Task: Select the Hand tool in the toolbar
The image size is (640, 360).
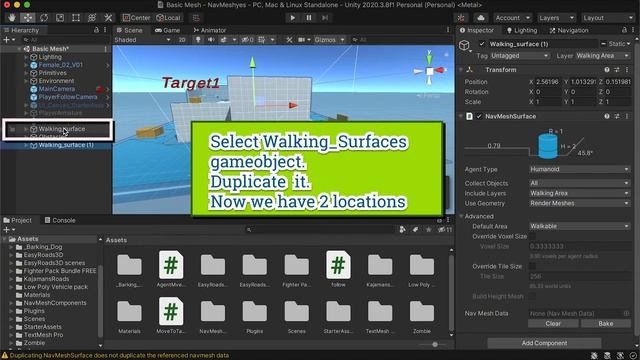Action: (x=12, y=18)
